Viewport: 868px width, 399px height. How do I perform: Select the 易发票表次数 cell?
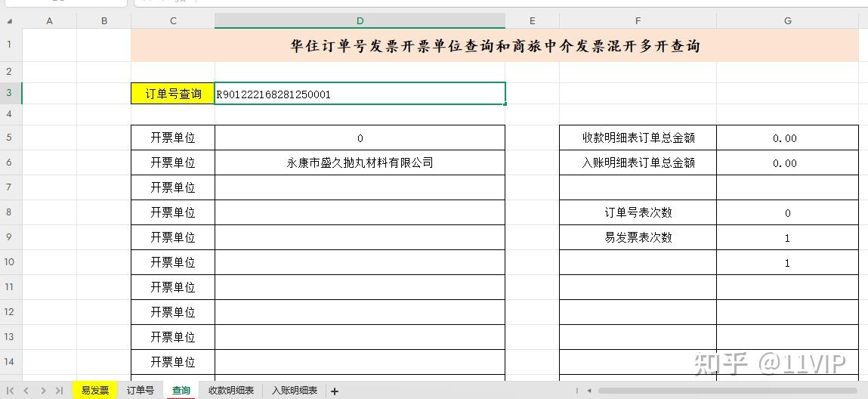tap(638, 237)
